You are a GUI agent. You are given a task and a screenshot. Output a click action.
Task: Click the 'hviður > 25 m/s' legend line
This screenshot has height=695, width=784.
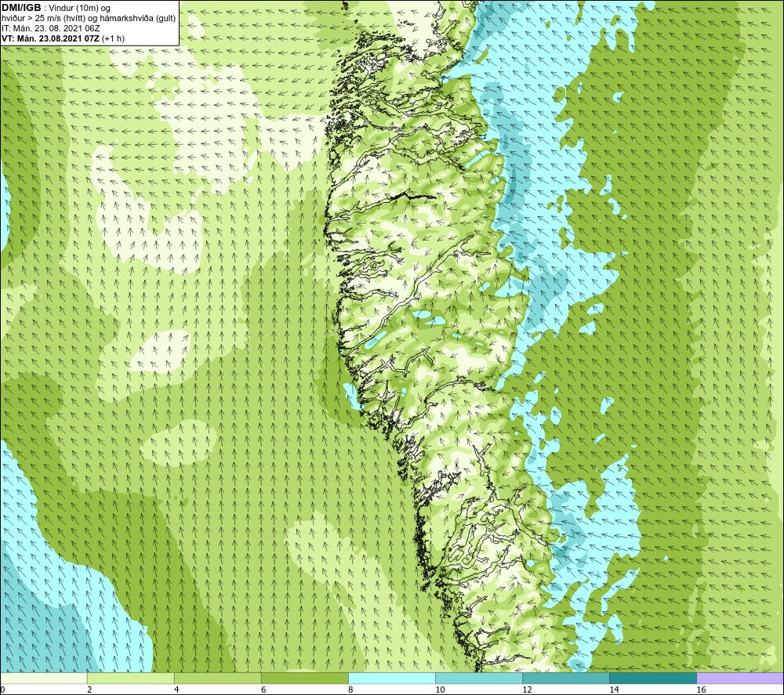[89, 19]
